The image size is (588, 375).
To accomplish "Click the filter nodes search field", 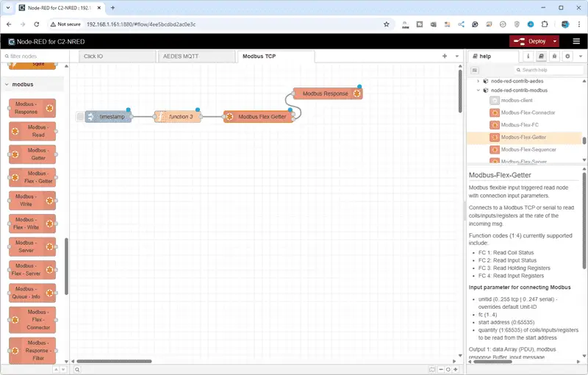I will [35, 56].
